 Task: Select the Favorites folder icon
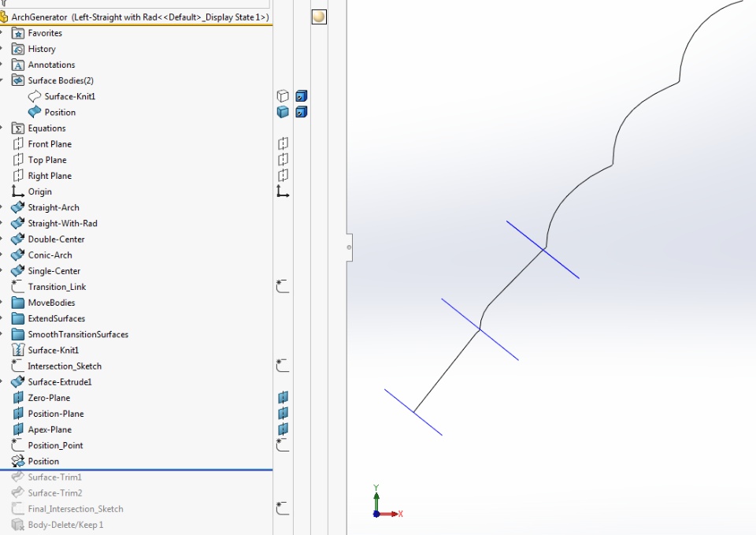point(18,33)
